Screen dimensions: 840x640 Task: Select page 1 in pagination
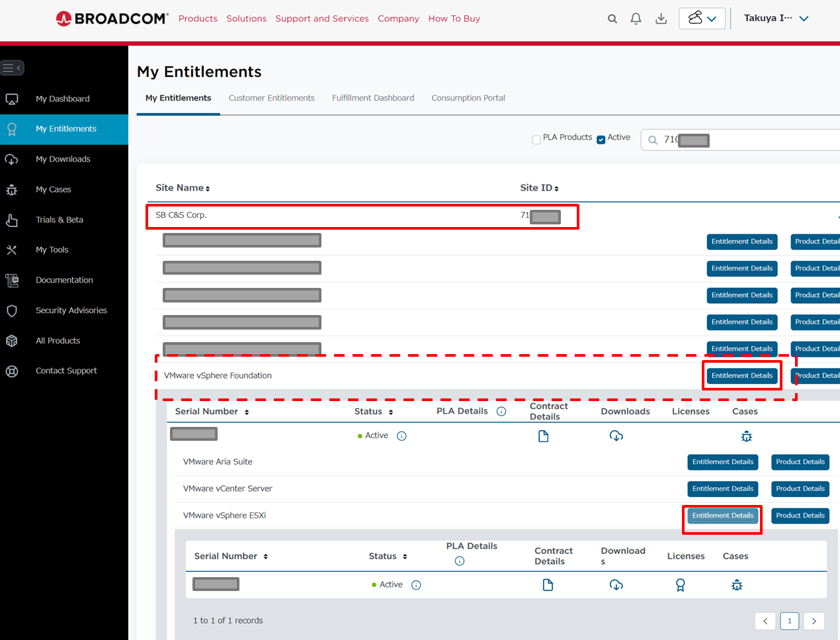790,621
